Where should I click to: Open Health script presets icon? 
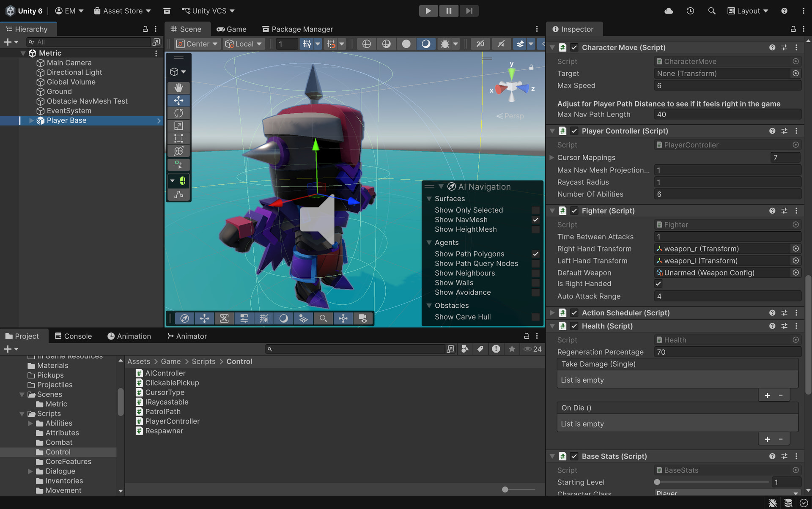(785, 326)
